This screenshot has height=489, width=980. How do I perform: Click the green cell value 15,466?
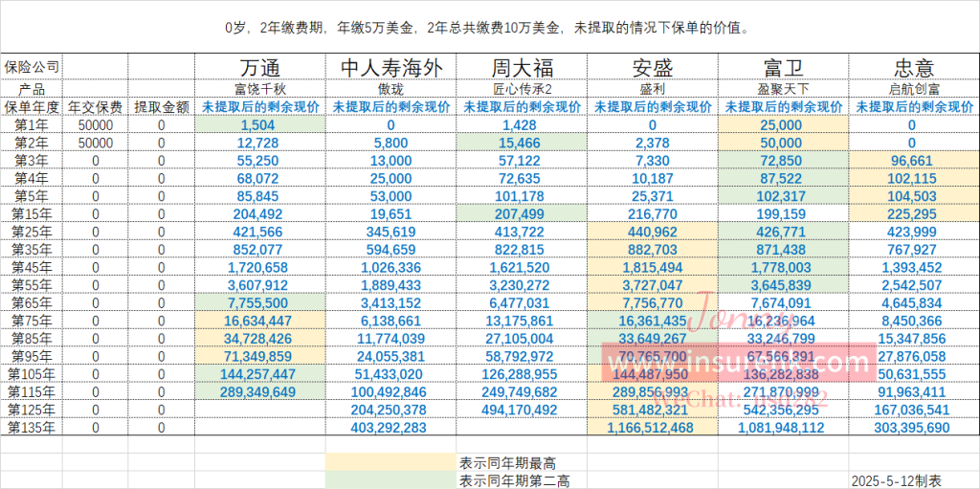click(x=522, y=144)
